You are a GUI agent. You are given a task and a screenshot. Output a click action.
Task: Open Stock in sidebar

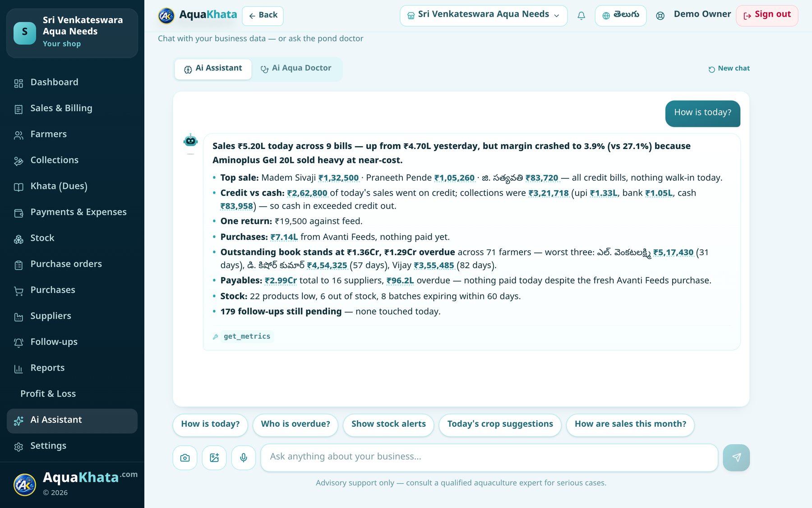(x=72, y=238)
